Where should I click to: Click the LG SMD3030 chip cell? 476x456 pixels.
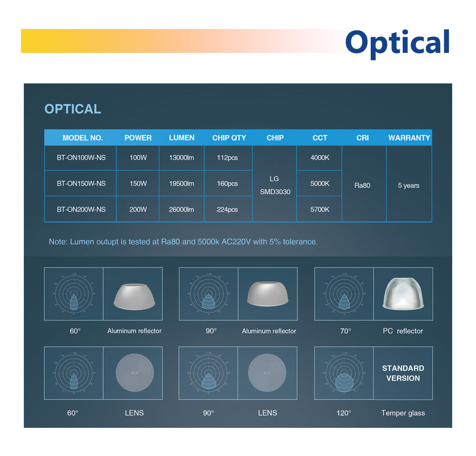(275, 185)
